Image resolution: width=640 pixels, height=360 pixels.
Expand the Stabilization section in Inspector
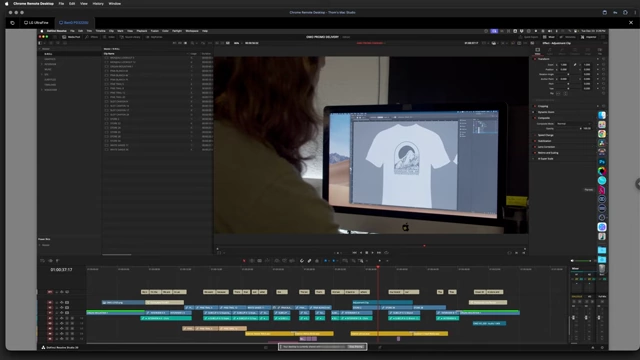point(544,141)
